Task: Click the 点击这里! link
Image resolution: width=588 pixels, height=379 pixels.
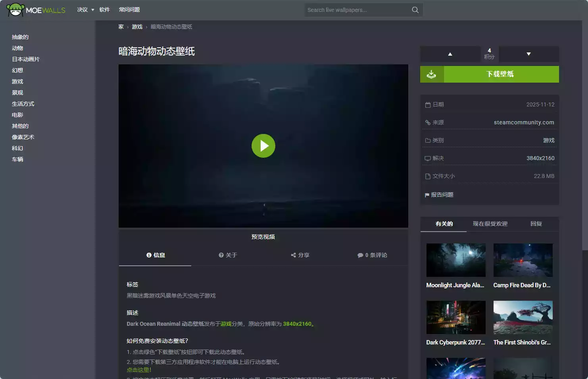Action: pos(139,370)
